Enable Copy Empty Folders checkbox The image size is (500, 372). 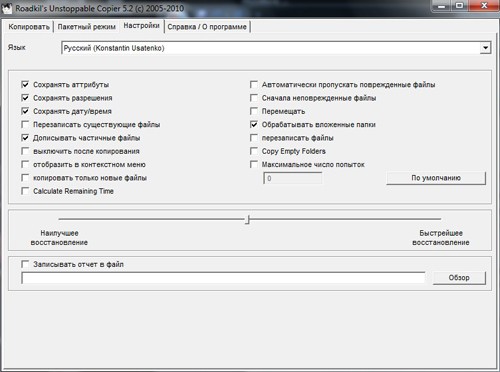coord(254,151)
